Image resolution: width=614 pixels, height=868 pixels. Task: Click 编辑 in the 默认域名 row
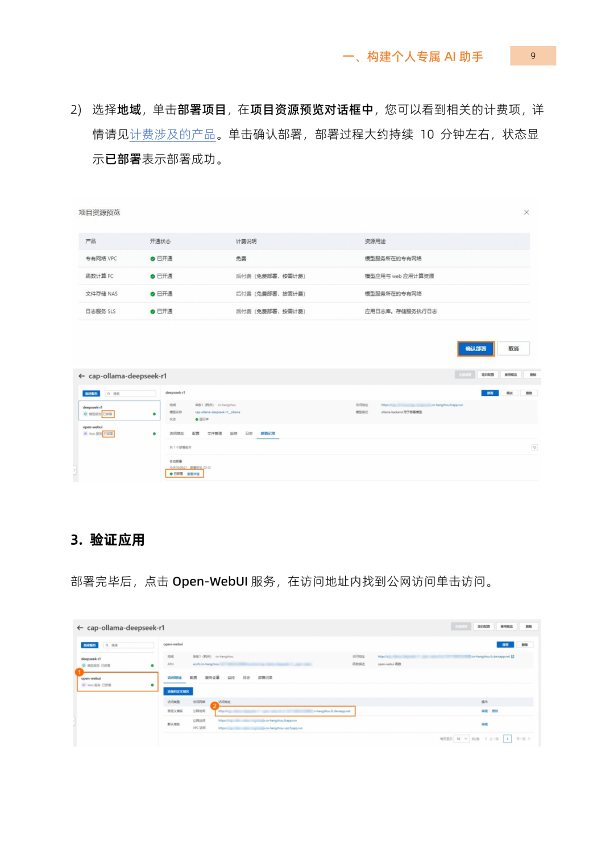tap(484, 724)
